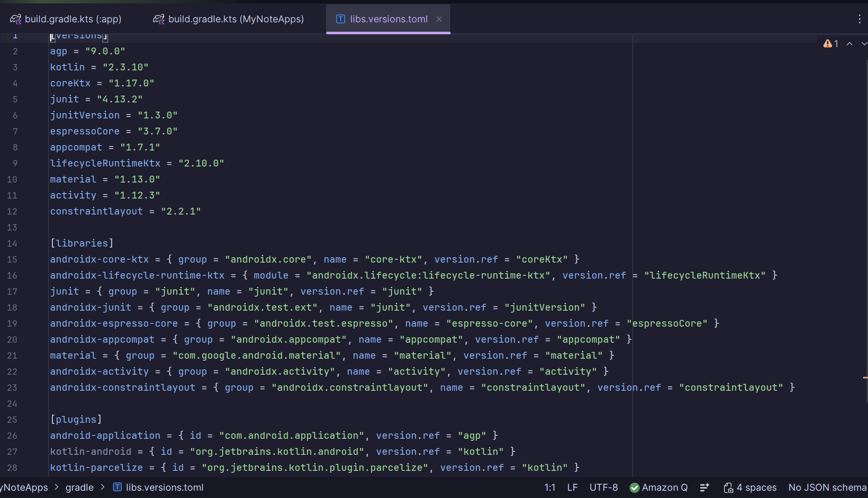Navigate to next problem with down arrow
Viewport: 868px width, 498px height.
pyautogui.click(x=865, y=43)
